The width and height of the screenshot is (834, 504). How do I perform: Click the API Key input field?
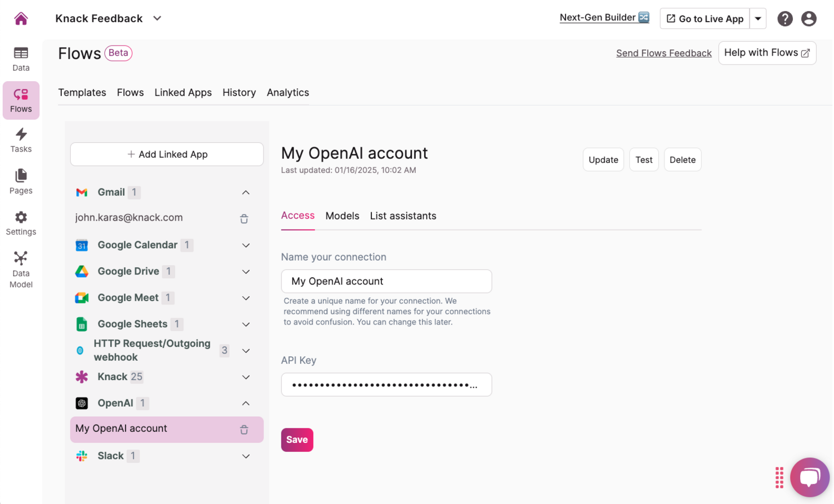(386, 385)
